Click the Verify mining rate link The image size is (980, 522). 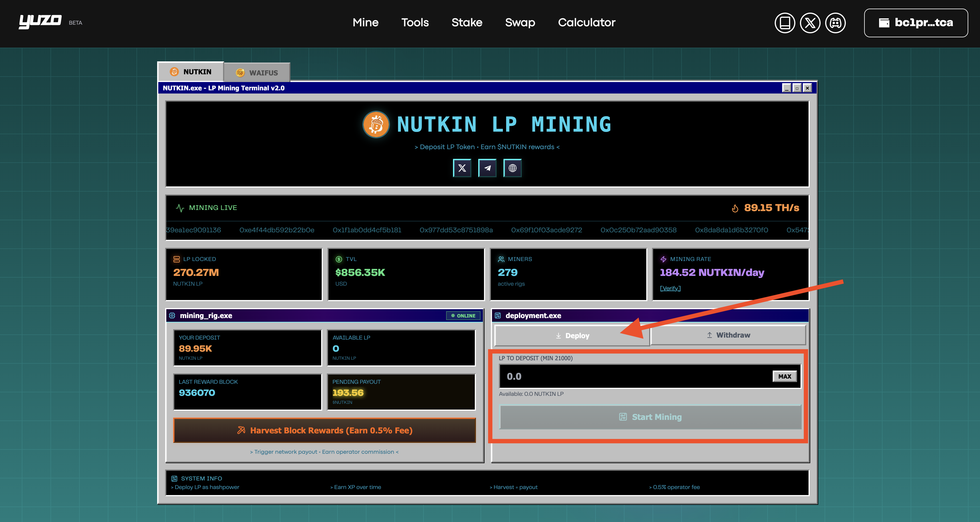[x=670, y=289]
